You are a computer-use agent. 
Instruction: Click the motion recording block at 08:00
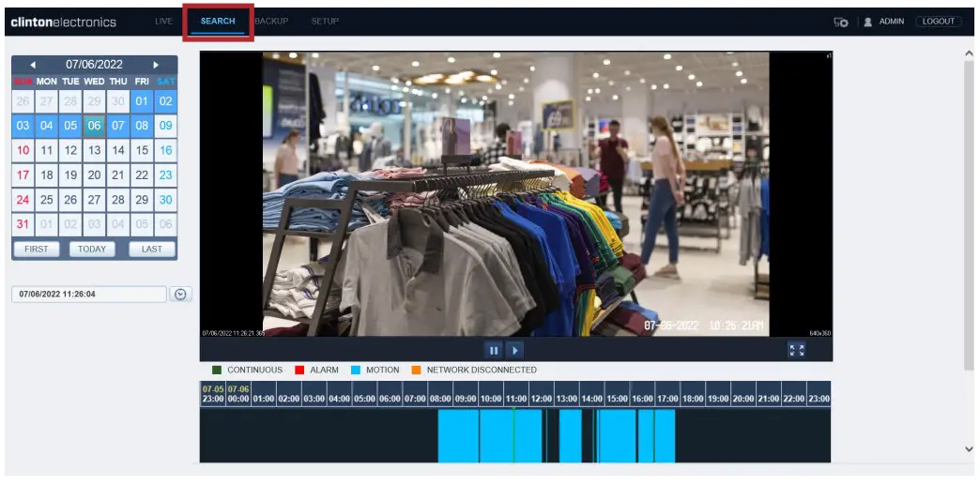click(x=458, y=435)
